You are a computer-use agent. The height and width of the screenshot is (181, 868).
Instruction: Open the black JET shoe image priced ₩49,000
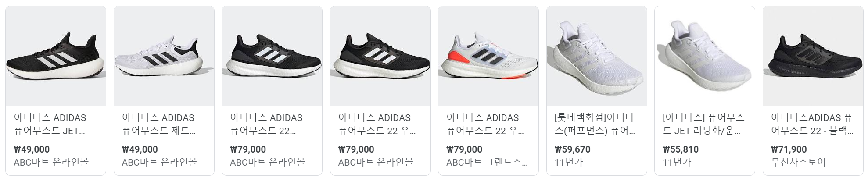(56, 56)
